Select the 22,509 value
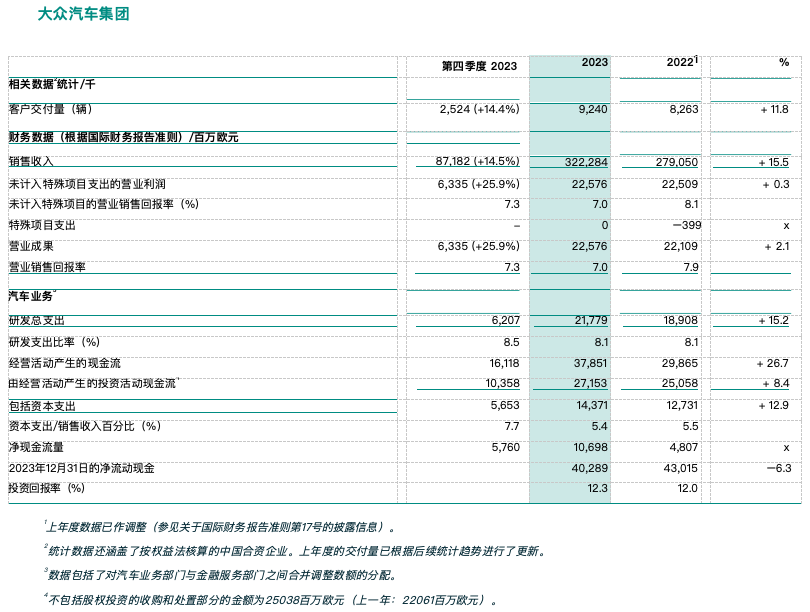Viewport: 810px width, 612px height. coord(680,184)
